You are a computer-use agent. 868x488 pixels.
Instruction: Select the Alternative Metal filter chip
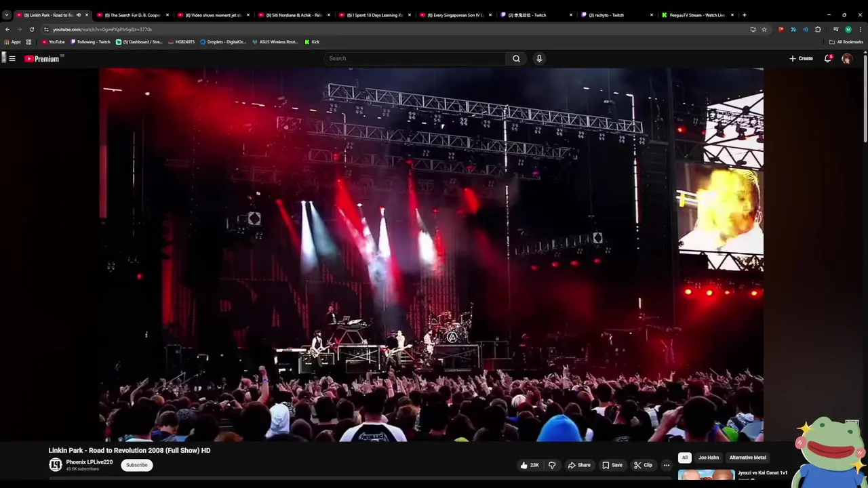click(747, 457)
